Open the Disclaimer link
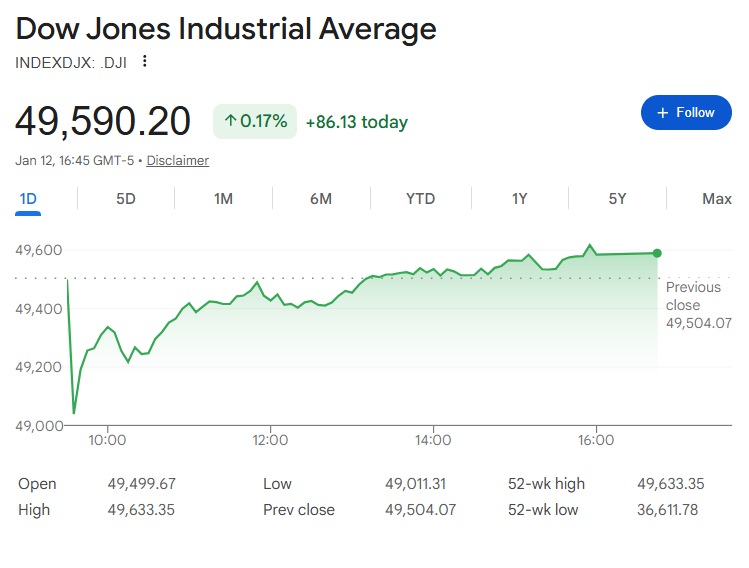Image resolution: width=749 pixels, height=568 pixels. pyautogui.click(x=178, y=160)
